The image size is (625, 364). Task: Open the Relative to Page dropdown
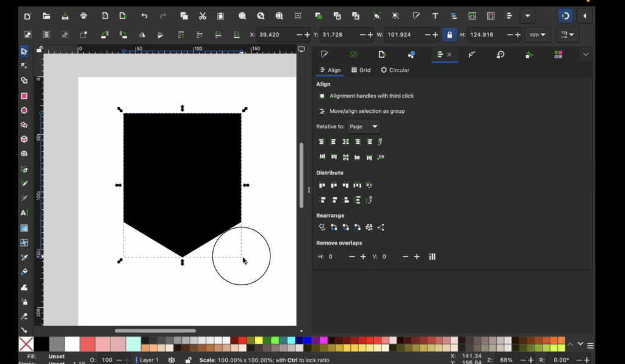pyautogui.click(x=364, y=126)
